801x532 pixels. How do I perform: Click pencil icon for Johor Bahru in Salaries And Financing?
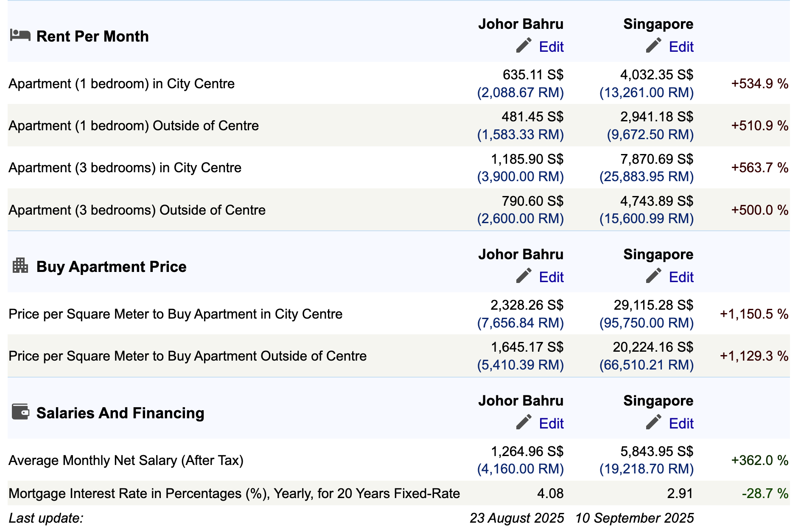[524, 422]
